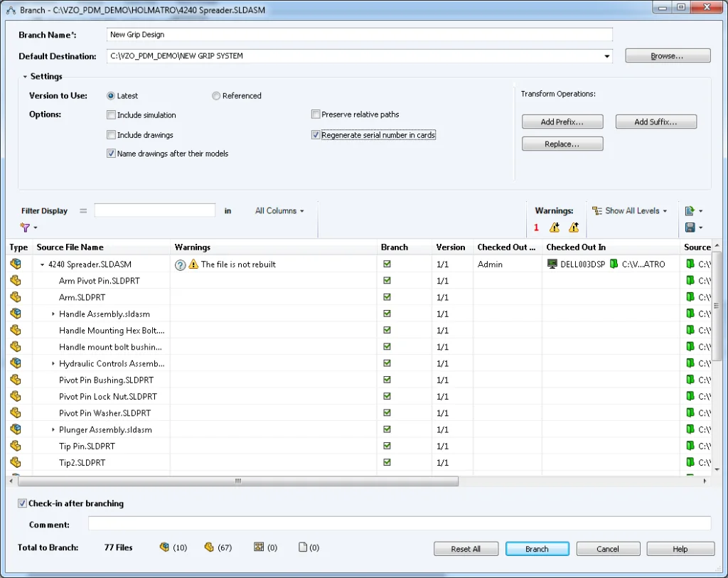The width and height of the screenshot is (728, 578).
Task: Click the other files icon showing (0)
Action: click(301, 547)
